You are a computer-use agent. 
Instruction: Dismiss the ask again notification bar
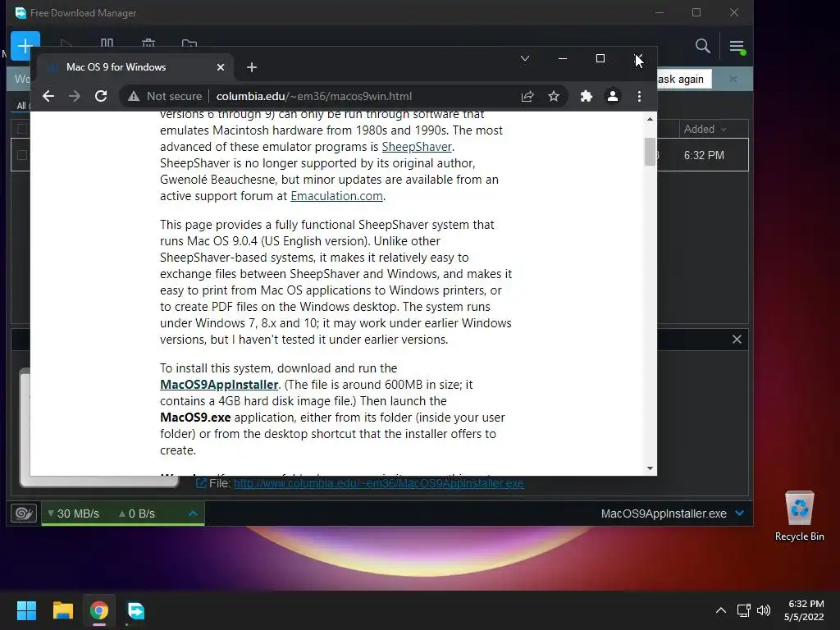click(733, 80)
